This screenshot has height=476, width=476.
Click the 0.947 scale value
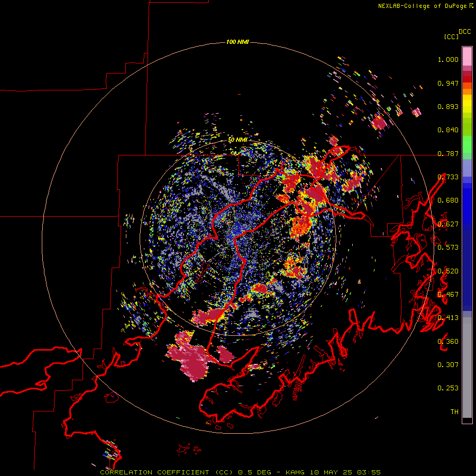point(448,83)
